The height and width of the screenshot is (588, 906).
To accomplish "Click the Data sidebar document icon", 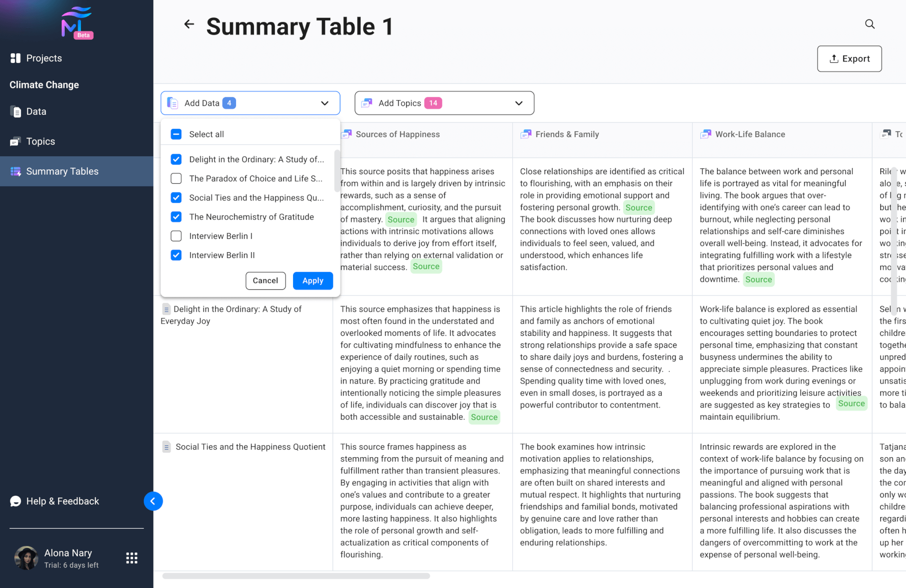I will click(x=16, y=111).
